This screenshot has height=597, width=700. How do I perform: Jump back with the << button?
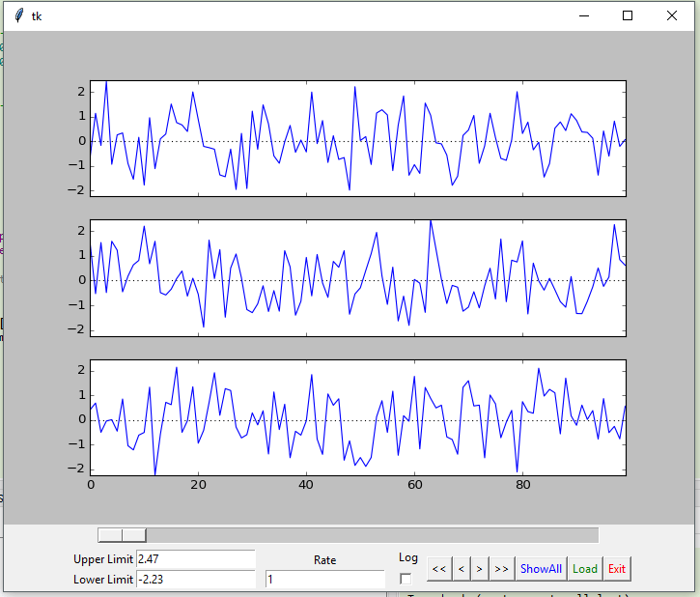[x=439, y=569]
